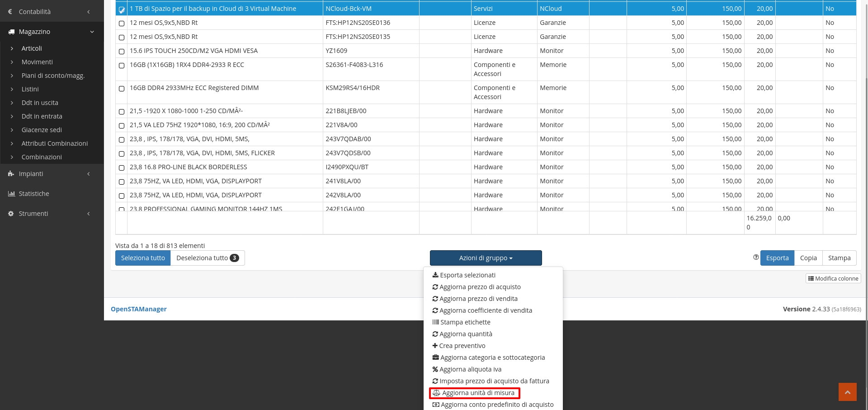Click the scroll-to-top orange arrow button
Viewport: 868px width, 410px height.
tap(847, 392)
